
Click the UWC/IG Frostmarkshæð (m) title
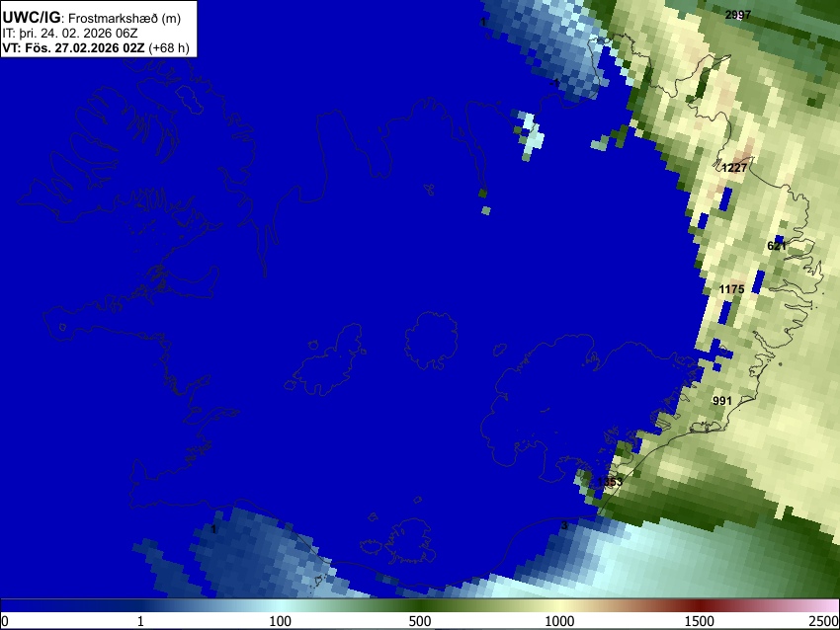click(x=92, y=18)
